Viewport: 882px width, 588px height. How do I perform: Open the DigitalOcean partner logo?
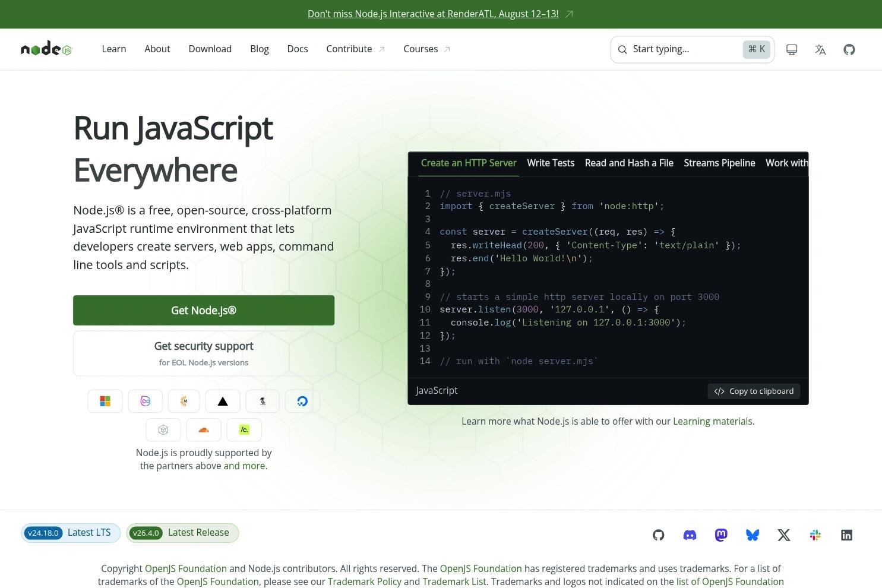pos(302,402)
